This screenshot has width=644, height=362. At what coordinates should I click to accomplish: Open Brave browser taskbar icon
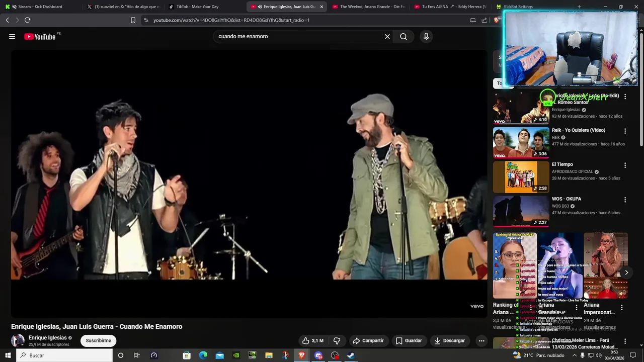pyautogui.click(x=302, y=355)
